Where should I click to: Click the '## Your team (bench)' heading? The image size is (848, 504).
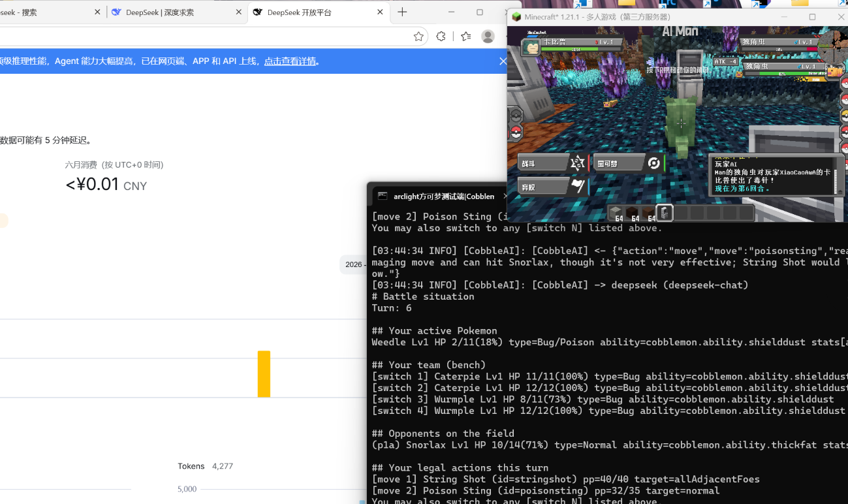(429, 365)
